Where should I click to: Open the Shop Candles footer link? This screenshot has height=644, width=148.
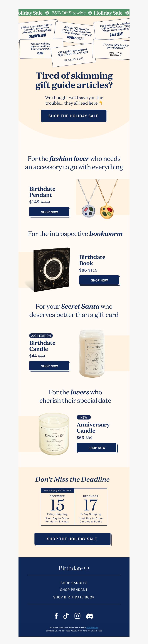[74, 583]
